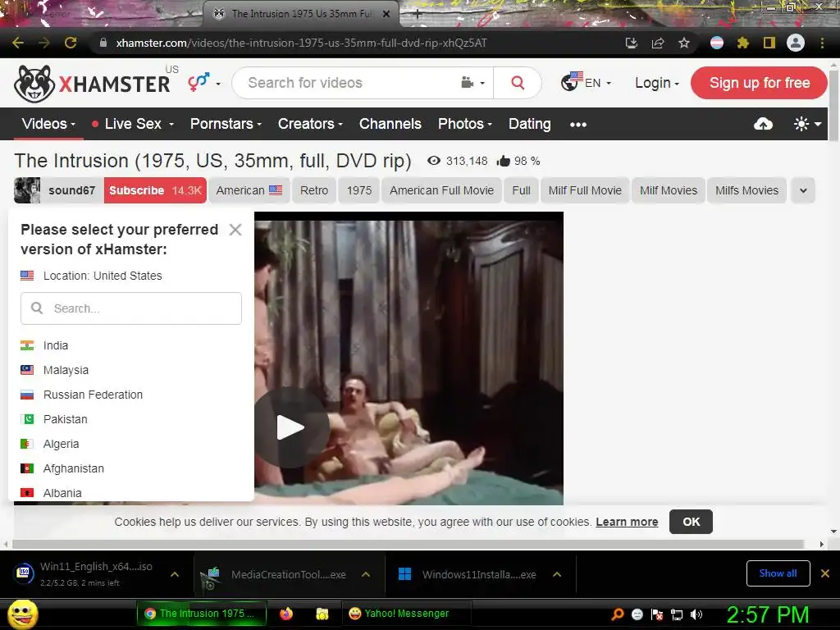Open the Live Sex menu
Screen dimensions: 840x630
(x=132, y=124)
